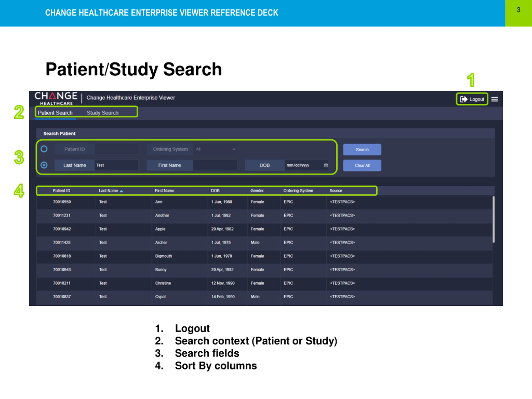532x399 pixels.
Task: Click the Search Patient panel heading
Action: point(59,133)
